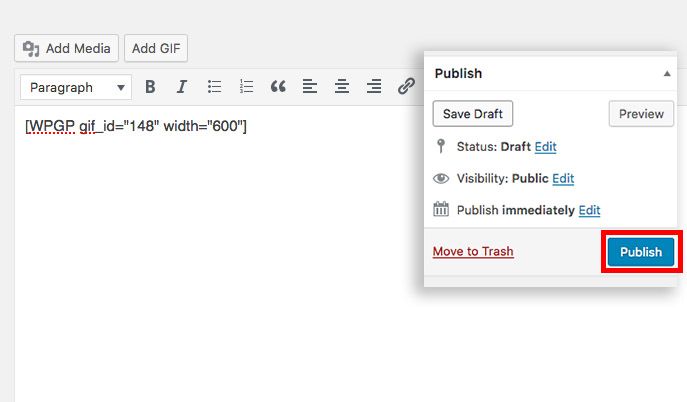Click the calendar icon beside Publish immediately
The width and height of the screenshot is (687, 402).
click(x=441, y=209)
